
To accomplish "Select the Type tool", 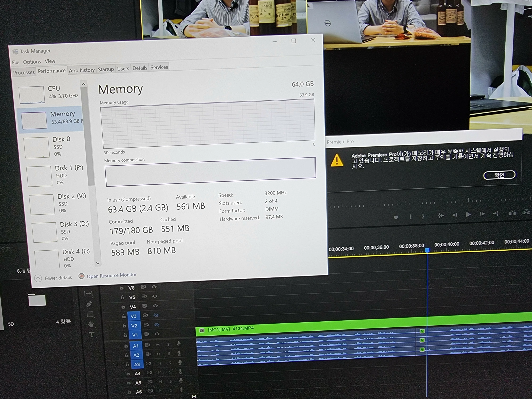I will 92,334.
